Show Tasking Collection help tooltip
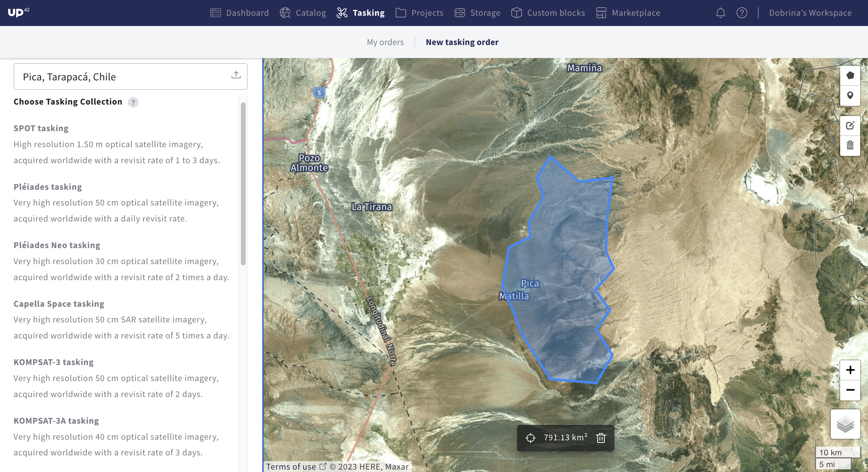 pyautogui.click(x=133, y=102)
